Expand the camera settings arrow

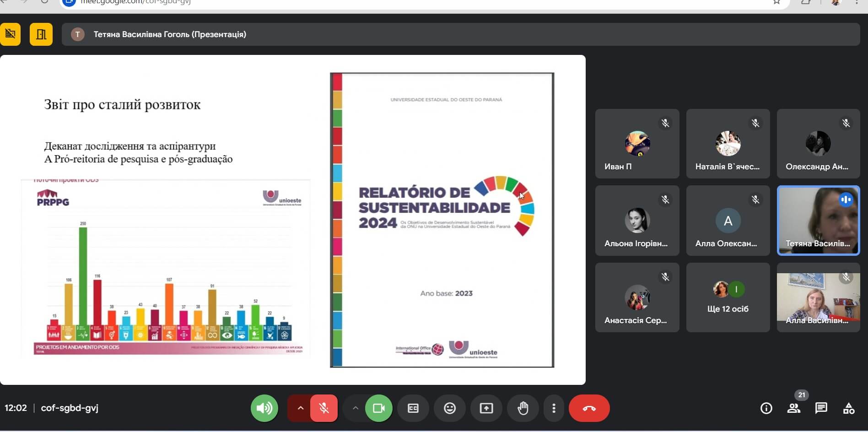(355, 408)
